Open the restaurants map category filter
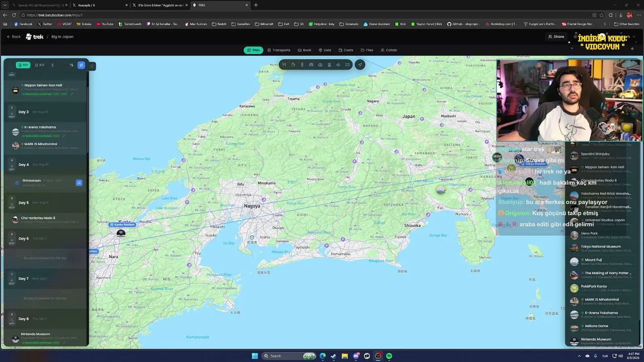 pos(284,65)
